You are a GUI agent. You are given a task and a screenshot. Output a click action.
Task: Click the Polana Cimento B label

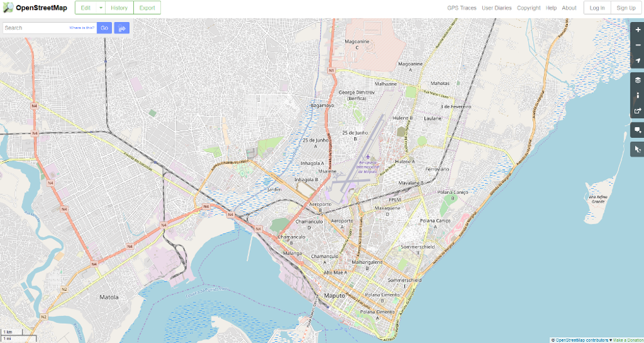point(383,297)
